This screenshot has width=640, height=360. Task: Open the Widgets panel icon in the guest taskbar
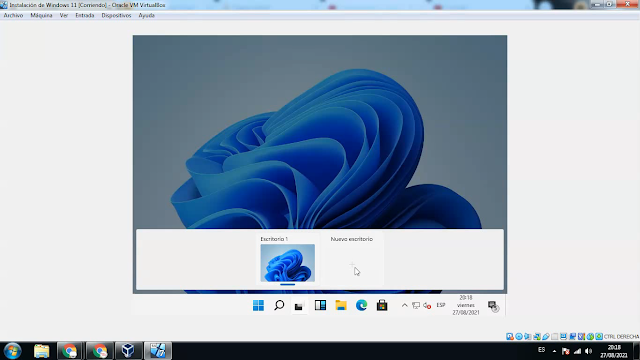click(x=320, y=305)
